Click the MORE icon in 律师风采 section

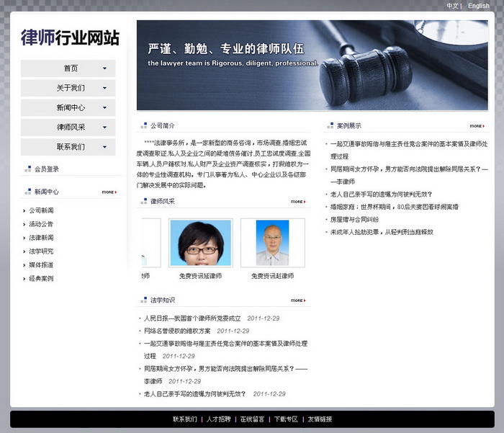pyautogui.click(x=298, y=202)
